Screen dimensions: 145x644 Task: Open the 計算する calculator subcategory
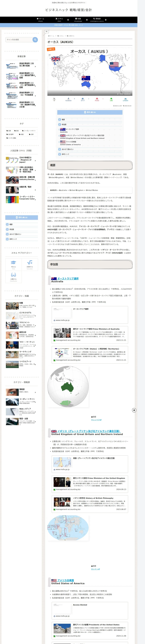click(30, 264)
